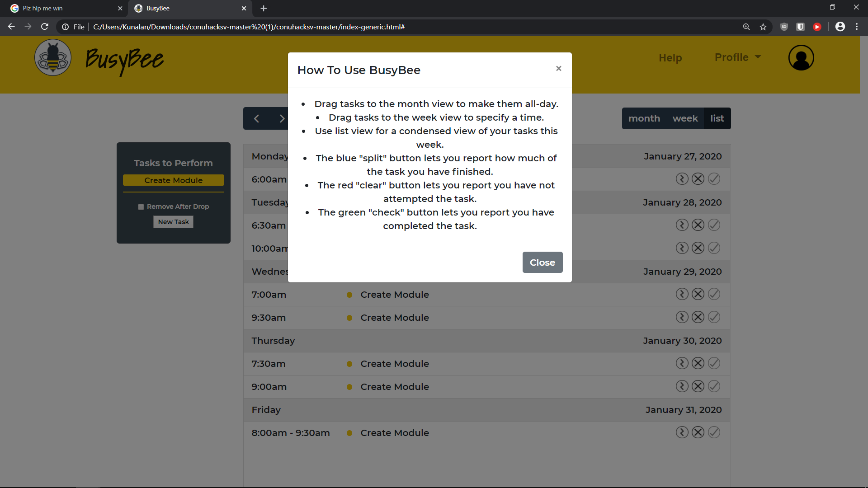Go to previous week with left chevron
This screenshot has height=488, width=868.
point(256,118)
